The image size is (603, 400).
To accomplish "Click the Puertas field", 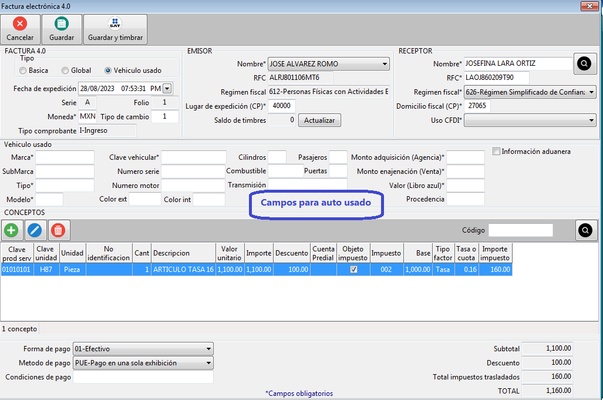I will pyautogui.click(x=338, y=171).
